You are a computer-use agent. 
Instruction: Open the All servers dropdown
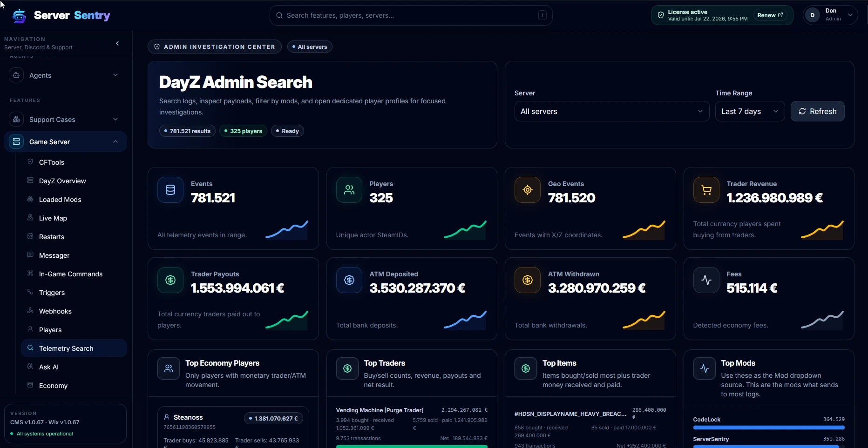tap(612, 111)
